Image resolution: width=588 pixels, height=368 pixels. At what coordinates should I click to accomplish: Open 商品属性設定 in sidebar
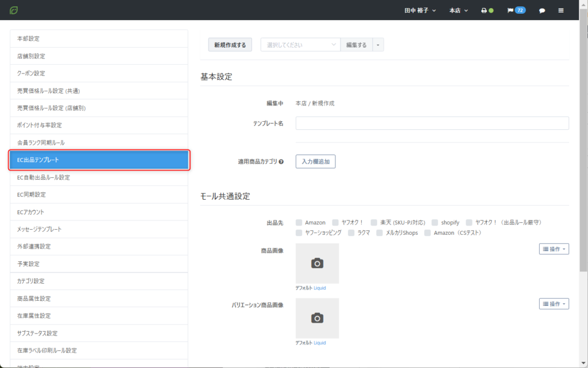99,299
